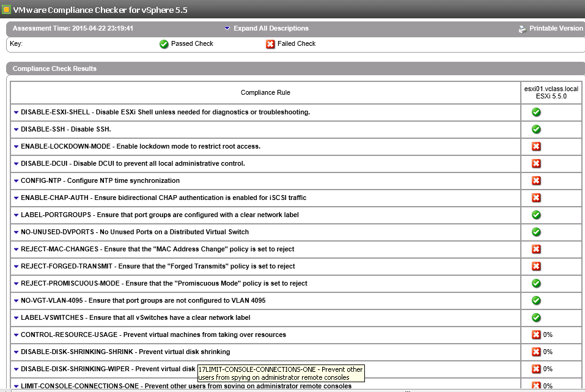Expand the ENABLE-CHAP-AUTH rule description
The image size is (585, 392).
click(x=16, y=198)
